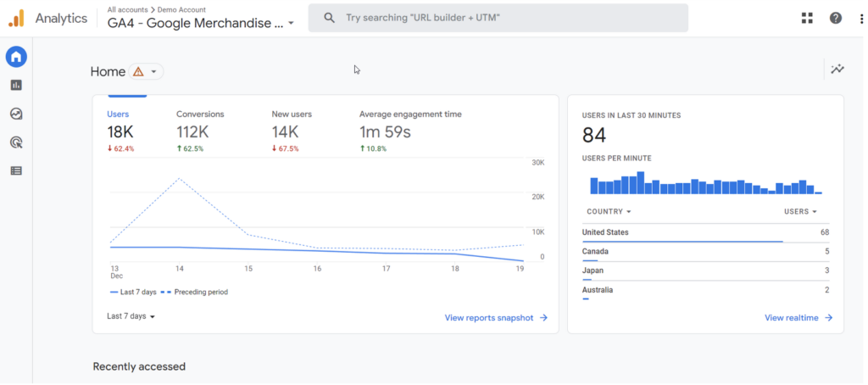Click the Canada country row
The image size is (868, 385).
click(x=706, y=252)
